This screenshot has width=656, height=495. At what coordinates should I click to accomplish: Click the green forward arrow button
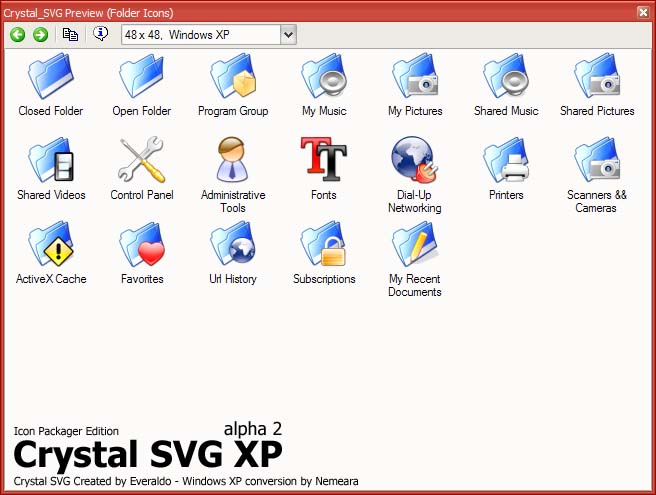pyautogui.click(x=41, y=34)
